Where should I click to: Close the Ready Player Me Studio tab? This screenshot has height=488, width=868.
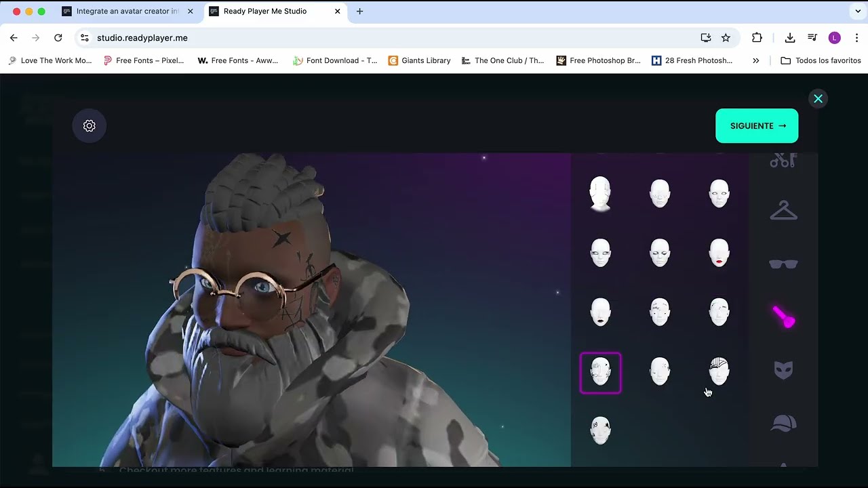point(337,12)
